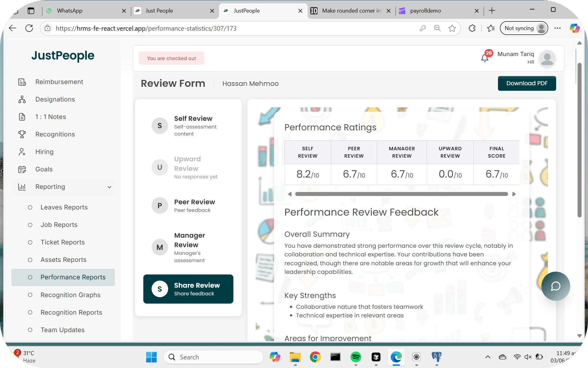The height and width of the screenshot is (368, 588).
Task: Select Performance Reports in sidebar
Action: click(x=63, y=277)
